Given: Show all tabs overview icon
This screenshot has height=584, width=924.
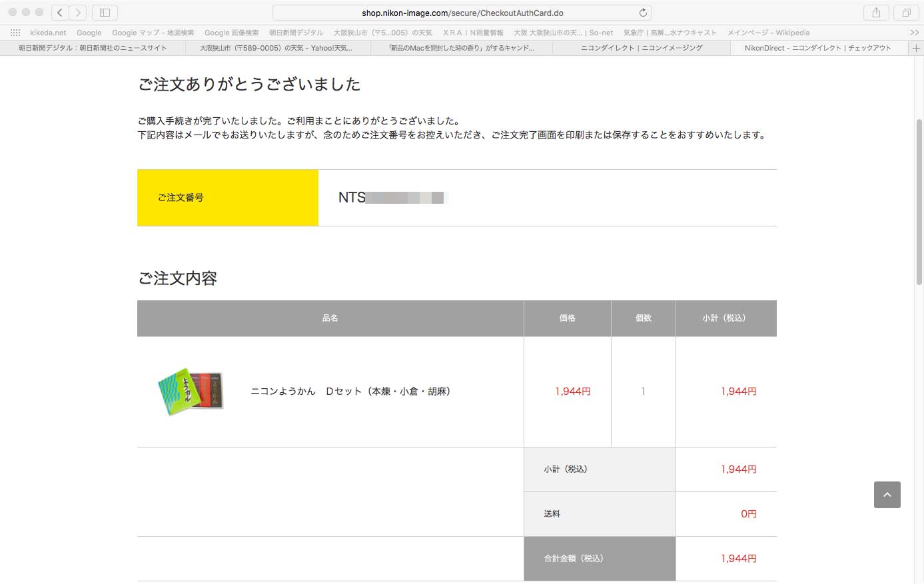Looking at the screenshot, I should [906, 13].
